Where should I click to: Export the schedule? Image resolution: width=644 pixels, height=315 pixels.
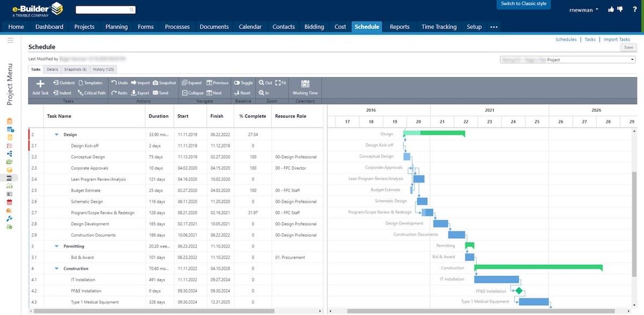point(140,93)
